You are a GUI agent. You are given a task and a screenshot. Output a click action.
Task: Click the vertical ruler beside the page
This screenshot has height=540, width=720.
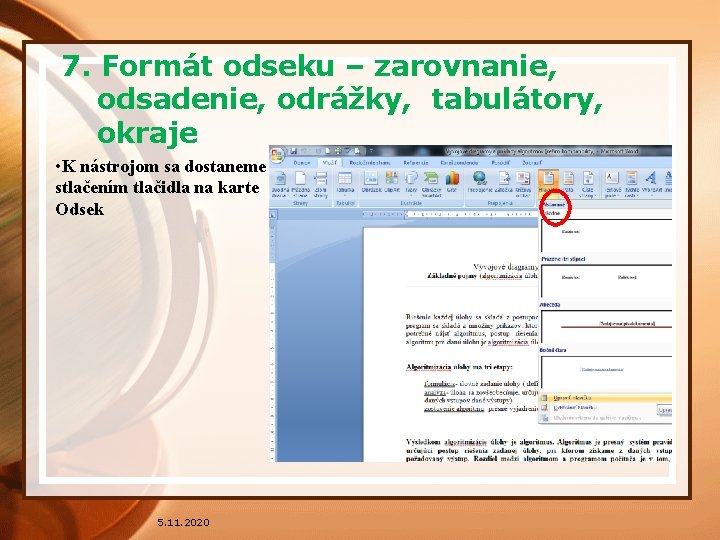[273, 340]
